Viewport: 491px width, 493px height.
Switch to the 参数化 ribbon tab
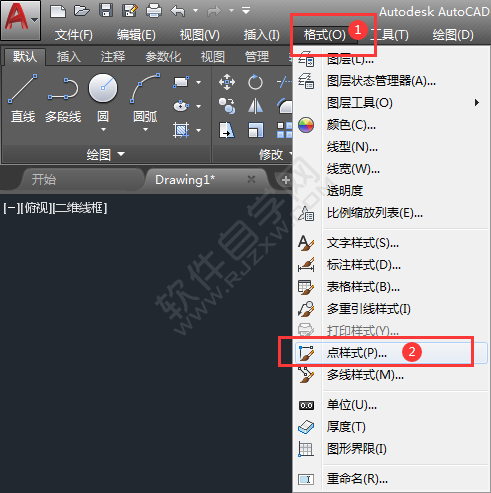[163, 57]
